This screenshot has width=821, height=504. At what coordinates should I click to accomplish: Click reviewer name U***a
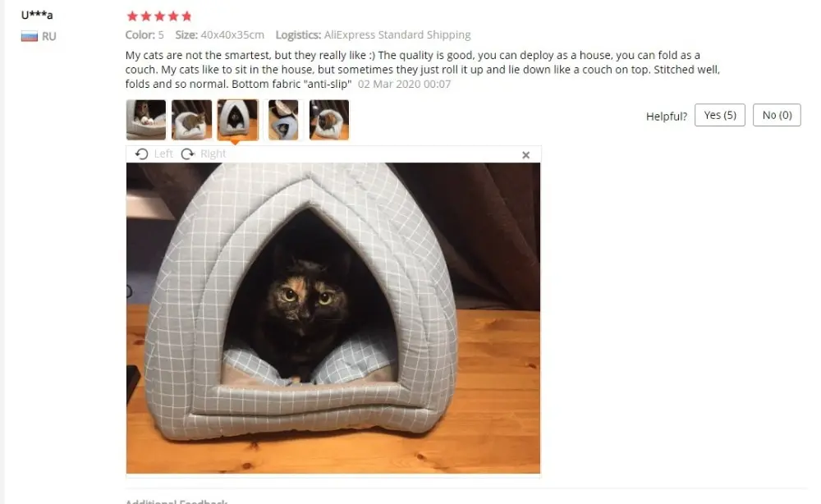point(37,15)
